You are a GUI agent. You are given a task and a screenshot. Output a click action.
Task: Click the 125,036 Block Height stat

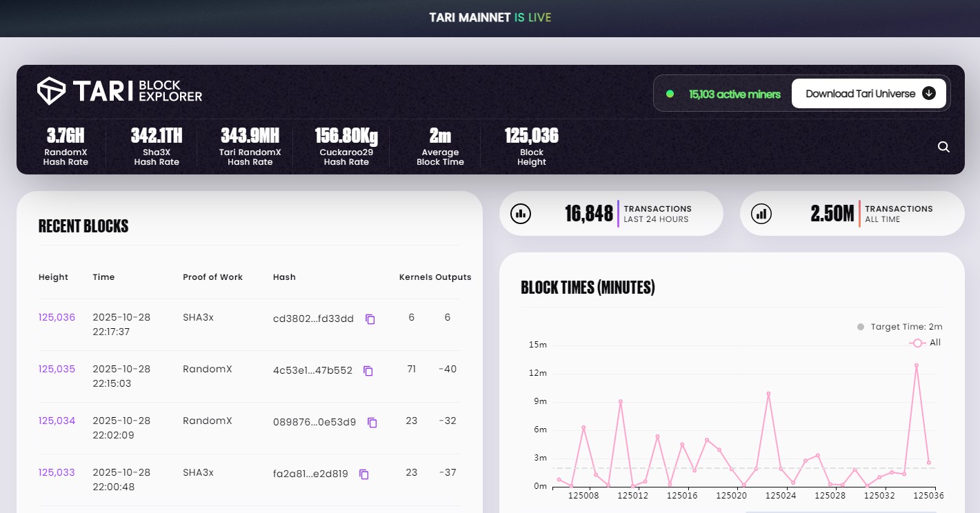(531, 147)
